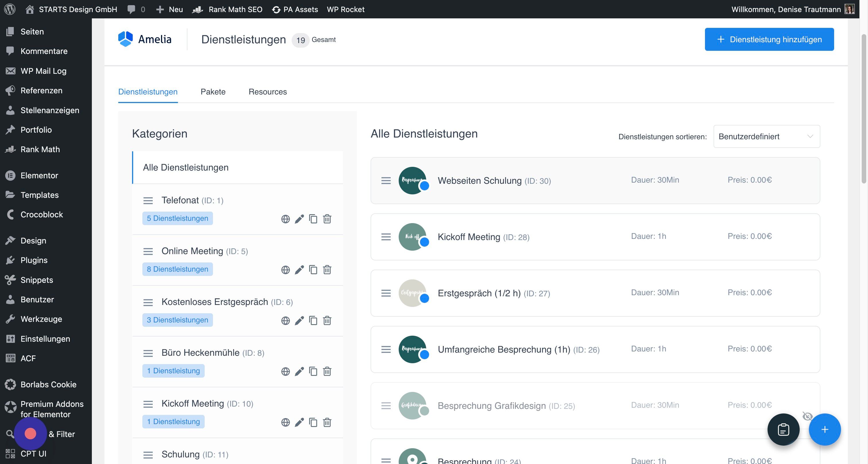
Task: Open Rank Math SEO in admin bar
Action: [227, 9]
